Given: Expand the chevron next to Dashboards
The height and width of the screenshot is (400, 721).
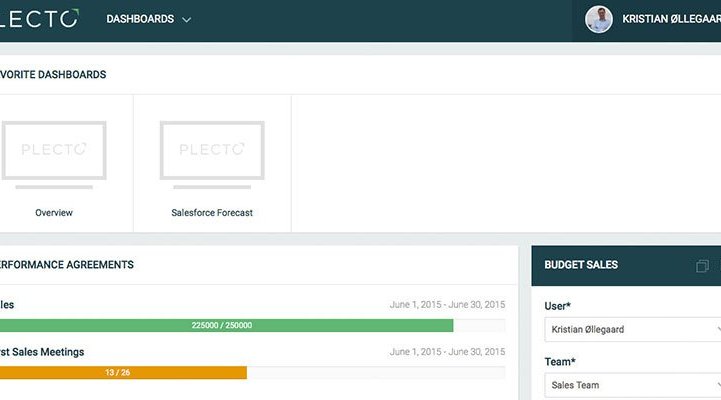Looking at the screenshot, I should [x=187, y=20].
